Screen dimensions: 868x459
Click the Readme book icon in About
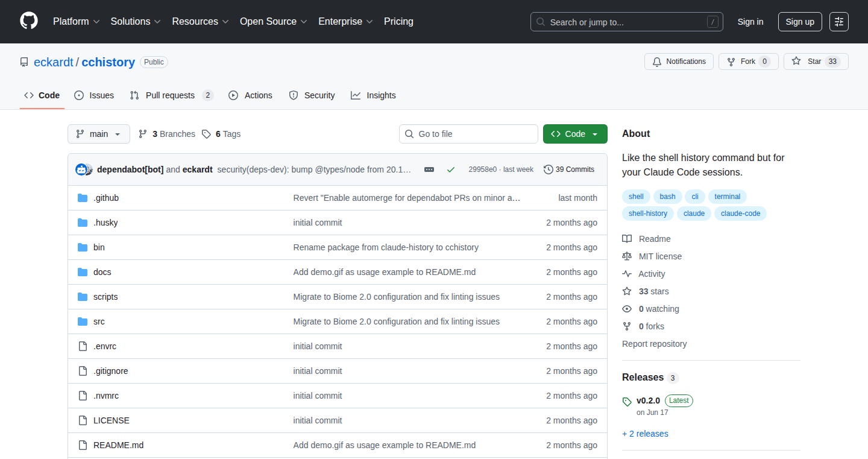(x=627, y=239)
